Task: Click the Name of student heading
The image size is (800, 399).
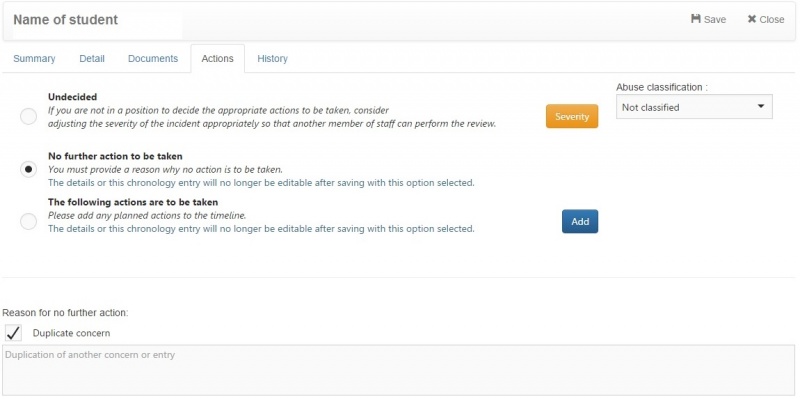Action: (x=65, y=19)
